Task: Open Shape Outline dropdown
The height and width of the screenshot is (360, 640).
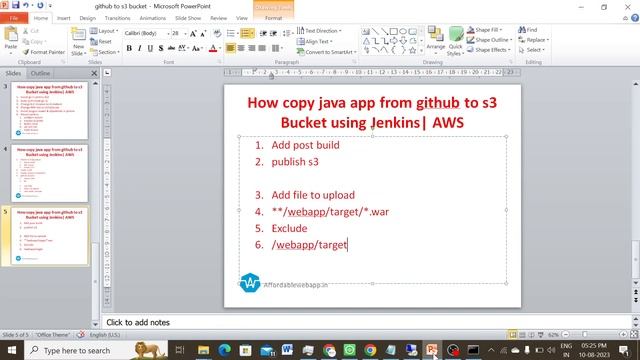Action: point(489,40)
